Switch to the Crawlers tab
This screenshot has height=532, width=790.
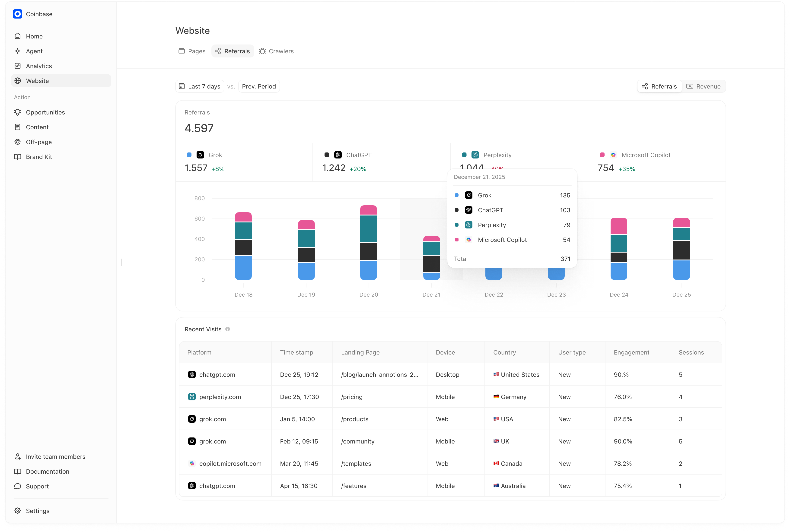tap(277, 51)
